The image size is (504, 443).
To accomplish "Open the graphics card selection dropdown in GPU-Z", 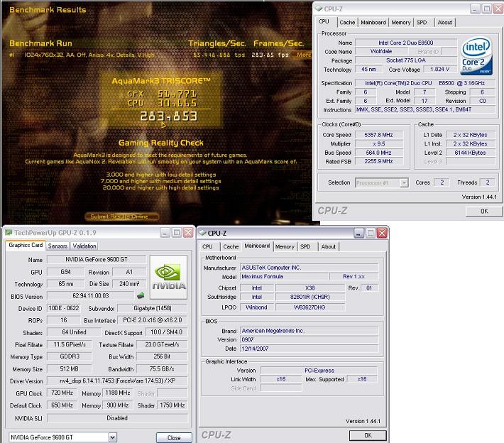I will pos(112,437).
